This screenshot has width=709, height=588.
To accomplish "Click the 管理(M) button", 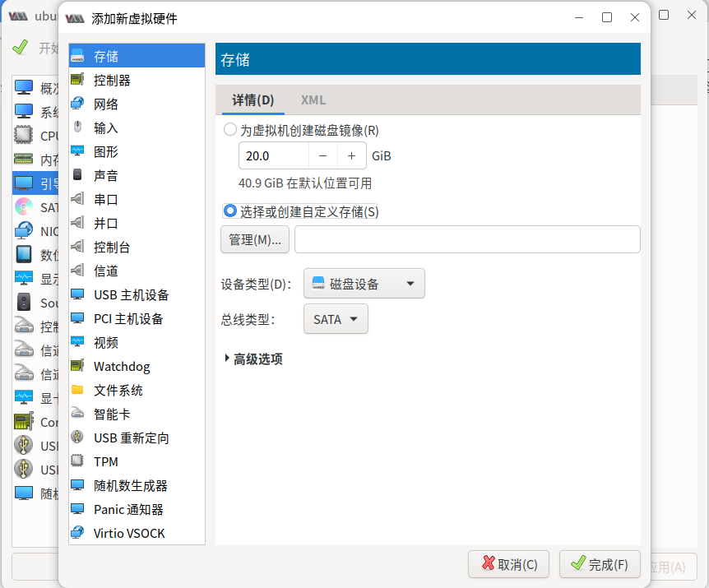I will [254, 238].
